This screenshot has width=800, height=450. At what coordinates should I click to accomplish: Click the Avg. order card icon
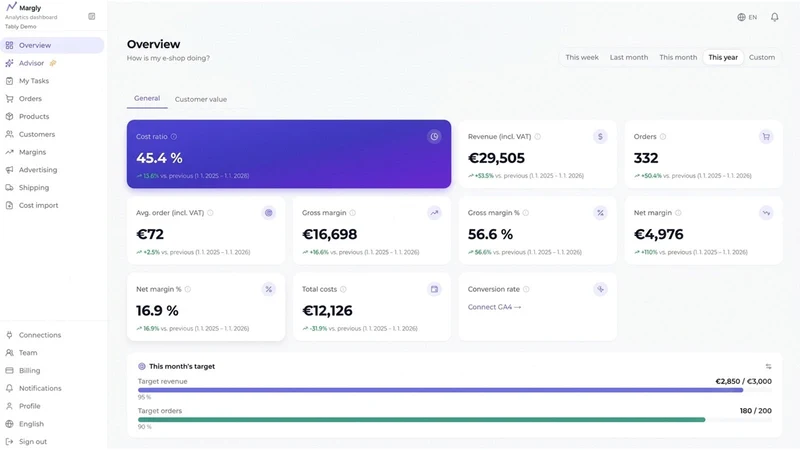268,213
